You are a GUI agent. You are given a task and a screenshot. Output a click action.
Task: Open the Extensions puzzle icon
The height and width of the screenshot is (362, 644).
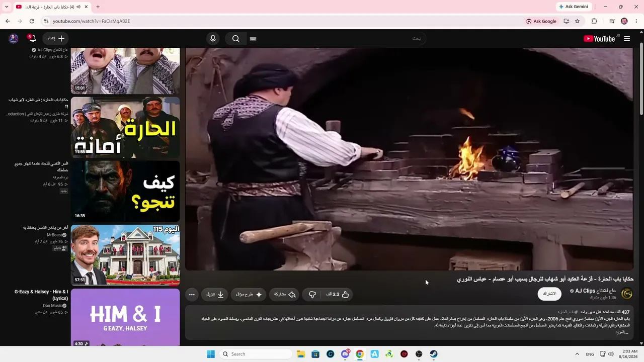coord(594,21)
